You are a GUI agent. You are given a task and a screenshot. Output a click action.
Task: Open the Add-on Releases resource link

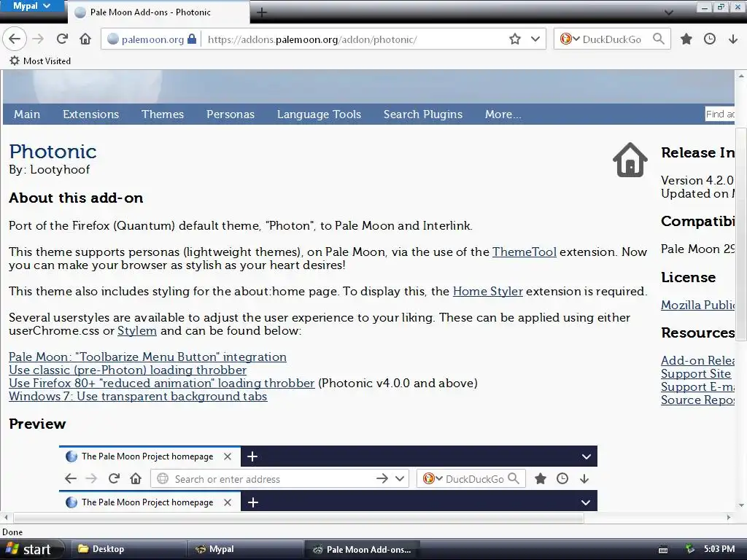pyautogui.click(x=698, y=361)
